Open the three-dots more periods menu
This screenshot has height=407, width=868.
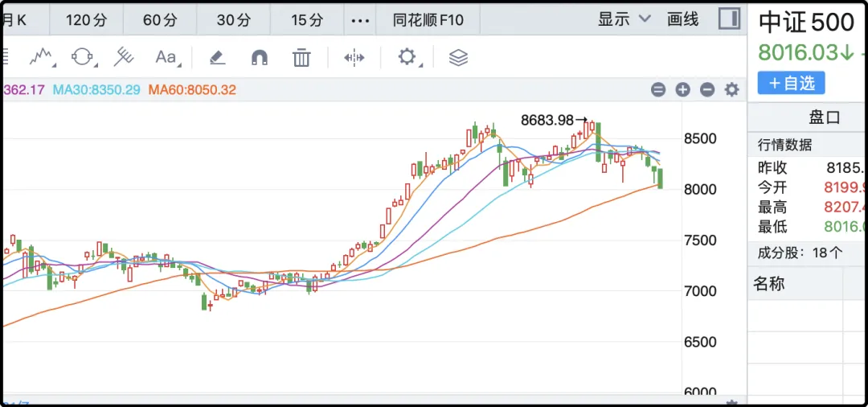tap(361, 20)
